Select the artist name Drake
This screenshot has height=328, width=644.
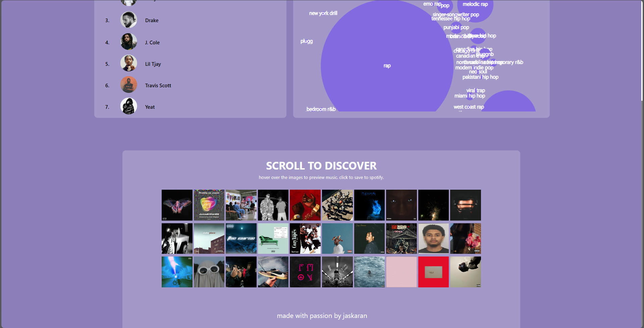click(152, 20)
